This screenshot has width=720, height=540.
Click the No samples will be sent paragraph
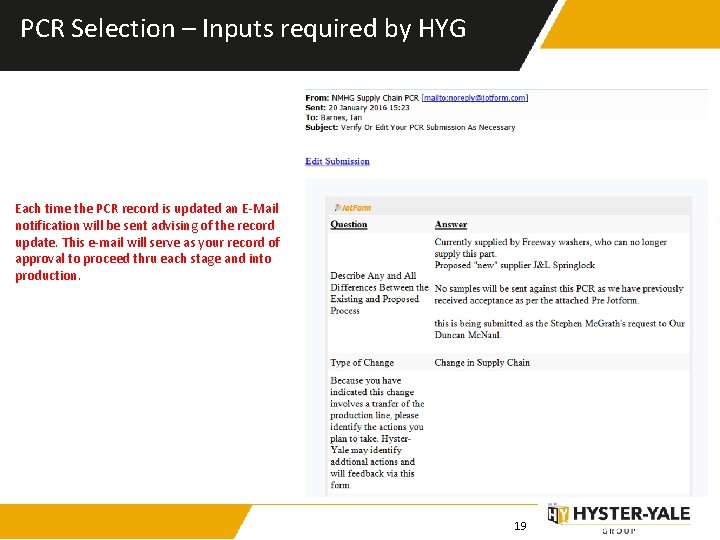(x=559, y=294)
